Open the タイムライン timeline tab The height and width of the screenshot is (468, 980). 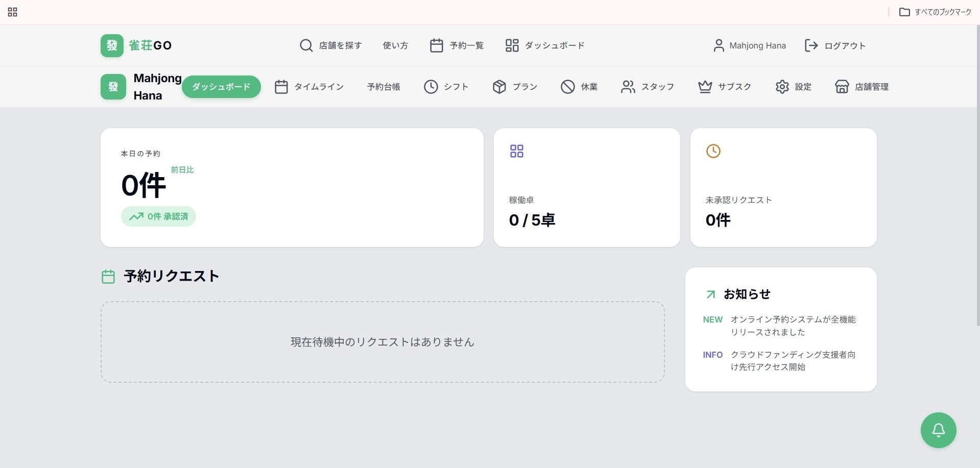point(309,87)
